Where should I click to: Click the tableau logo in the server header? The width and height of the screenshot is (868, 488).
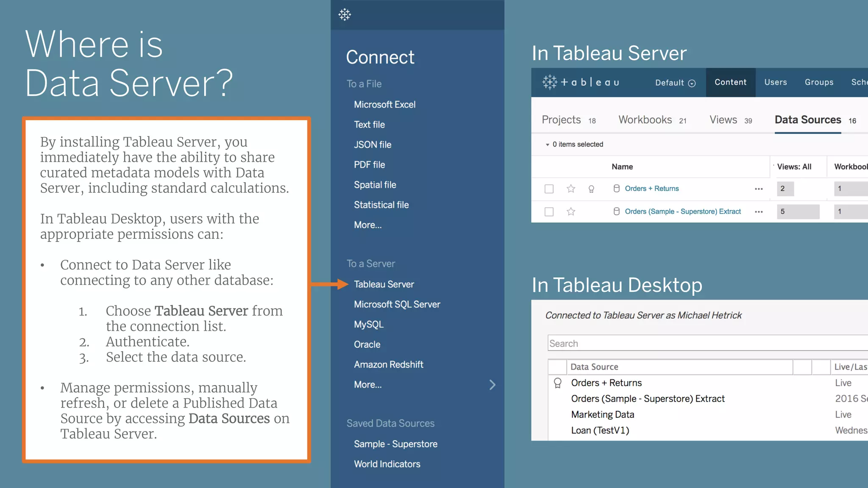[581, 82]
